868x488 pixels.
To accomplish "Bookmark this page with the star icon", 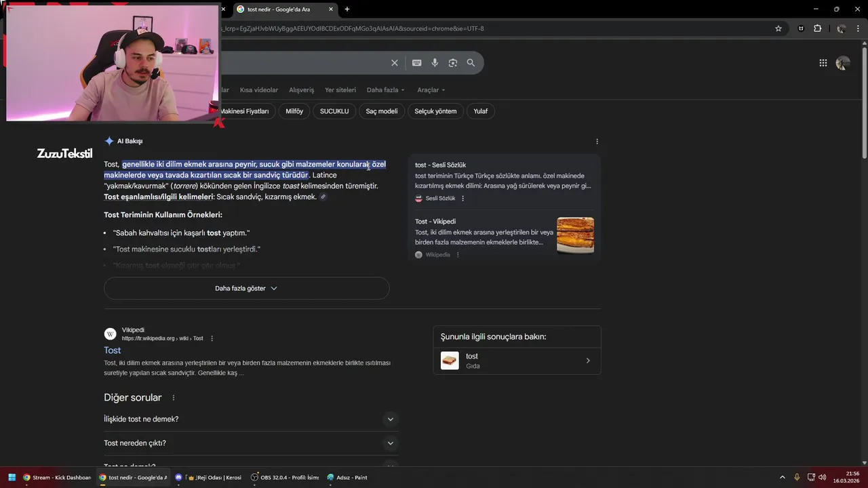I will (778, 28).
